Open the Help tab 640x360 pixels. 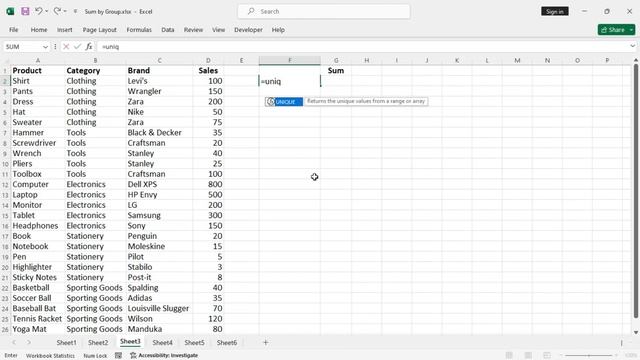[x=278, y=30]
